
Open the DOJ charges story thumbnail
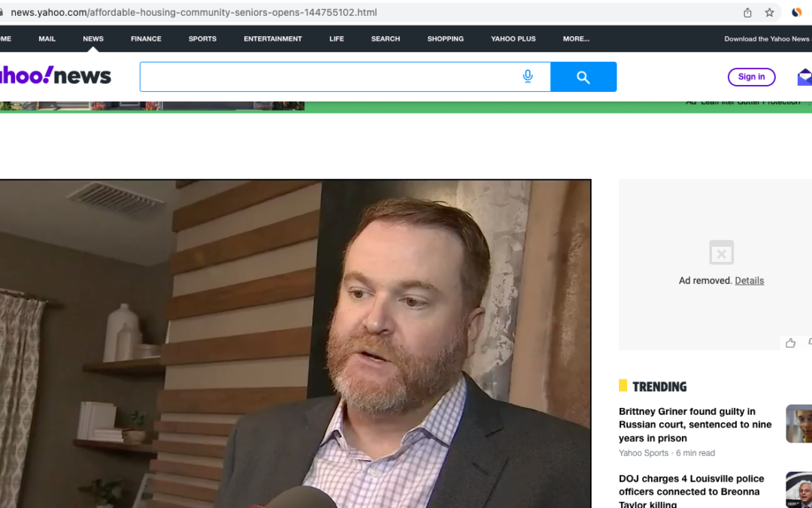(799, 490)
